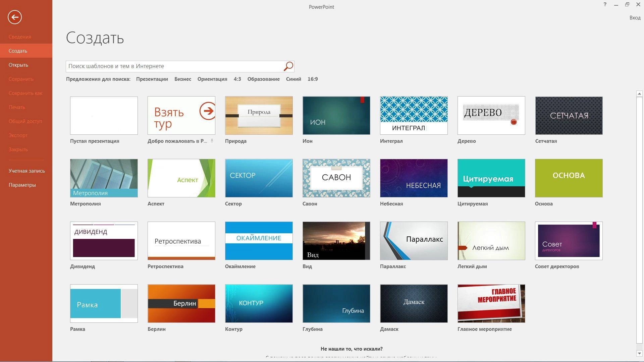Open the Глубина theme thumbnail

pyautogui.click(x=336, y=304)
